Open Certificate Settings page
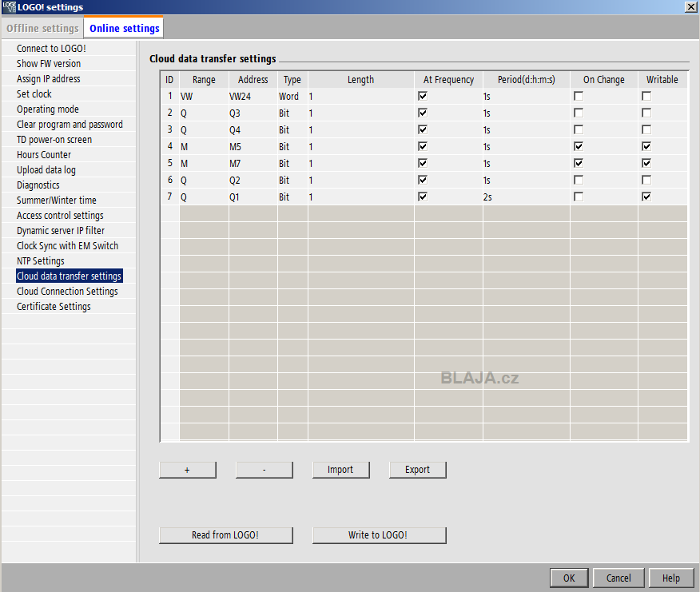 click(54, 306)
